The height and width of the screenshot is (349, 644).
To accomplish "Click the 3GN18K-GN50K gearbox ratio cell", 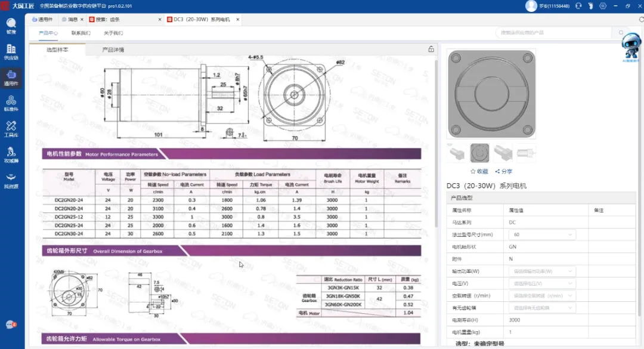I will [343, 296].
